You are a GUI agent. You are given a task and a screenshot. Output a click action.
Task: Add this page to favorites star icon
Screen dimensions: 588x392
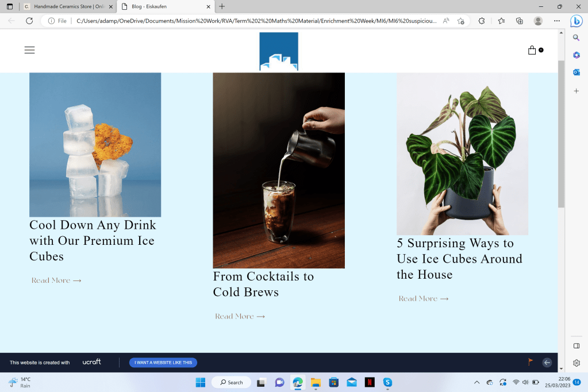pos(461,21)
